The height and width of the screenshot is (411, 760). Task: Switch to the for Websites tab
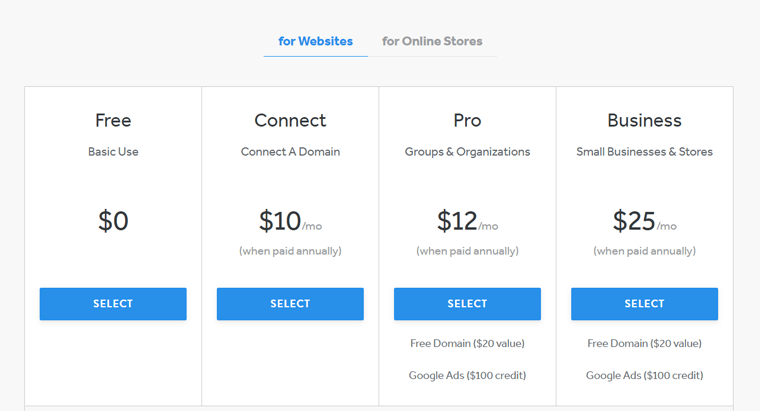coord(315,42)
